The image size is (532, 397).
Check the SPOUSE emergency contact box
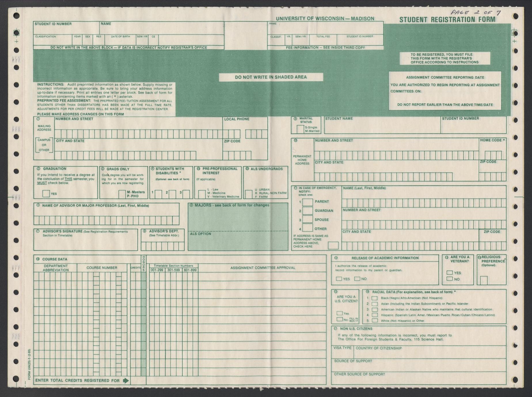coord(307,219)
